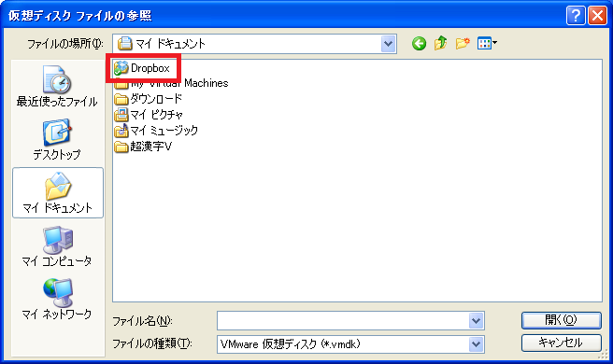
Task: Go up one folder level
Action: click(441, 43)
